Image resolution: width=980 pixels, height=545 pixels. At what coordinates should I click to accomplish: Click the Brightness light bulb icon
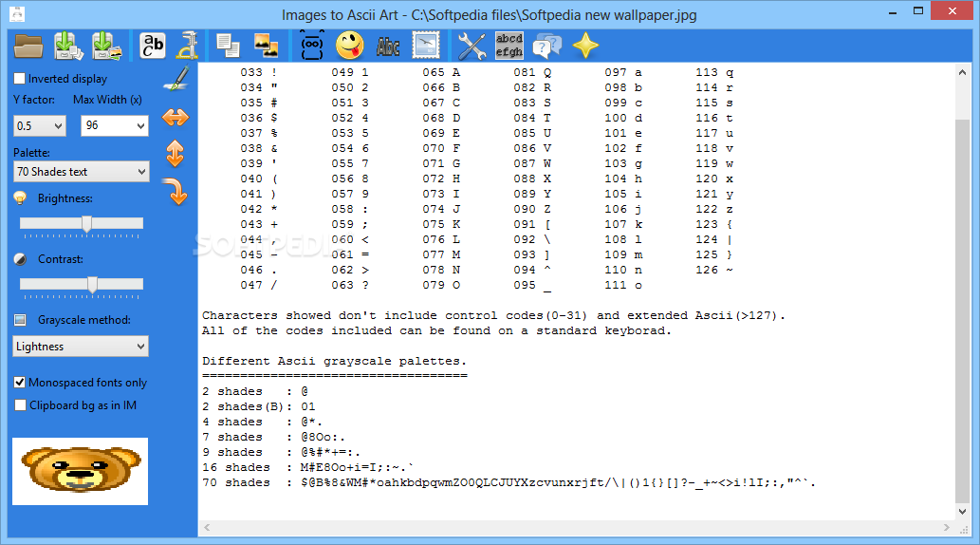(x=20, y=198)
